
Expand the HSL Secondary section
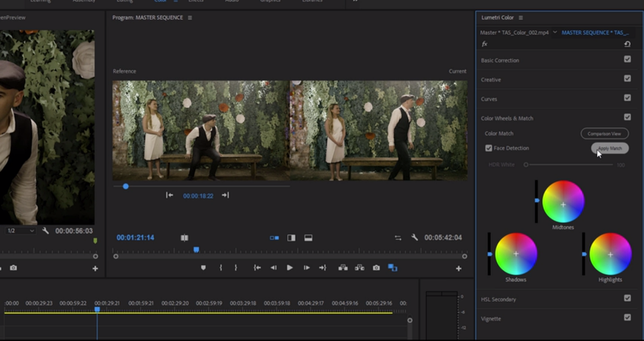tap(498, 299)
